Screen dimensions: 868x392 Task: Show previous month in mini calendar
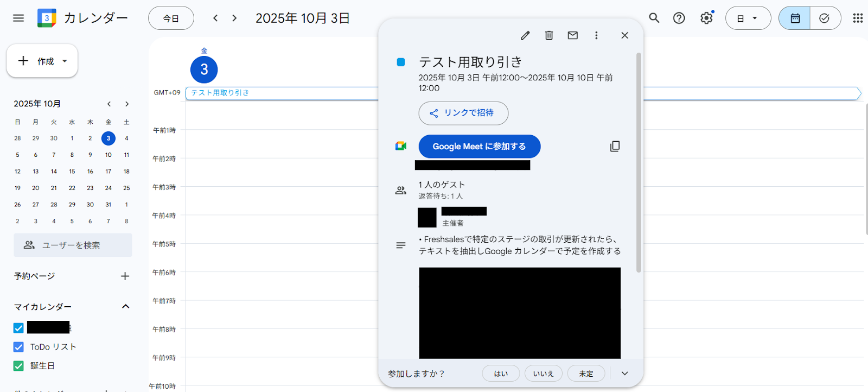coord(109,104)
